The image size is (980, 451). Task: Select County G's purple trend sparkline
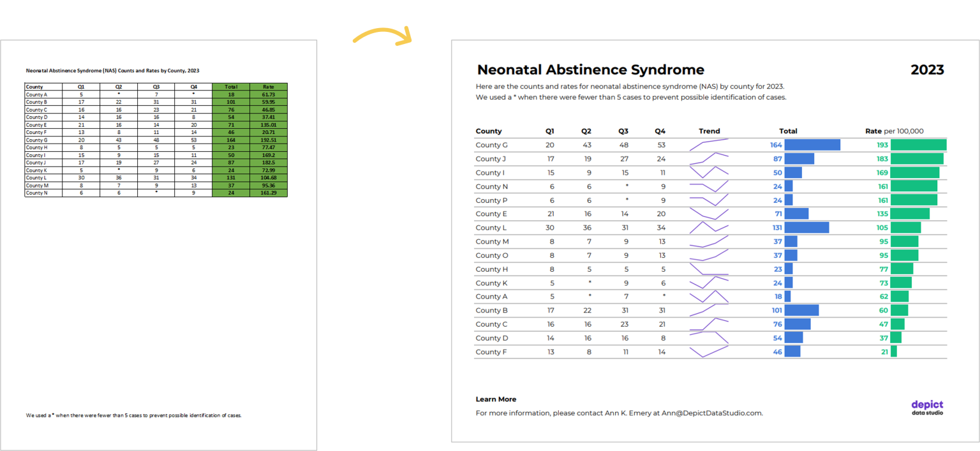point(709,145)
